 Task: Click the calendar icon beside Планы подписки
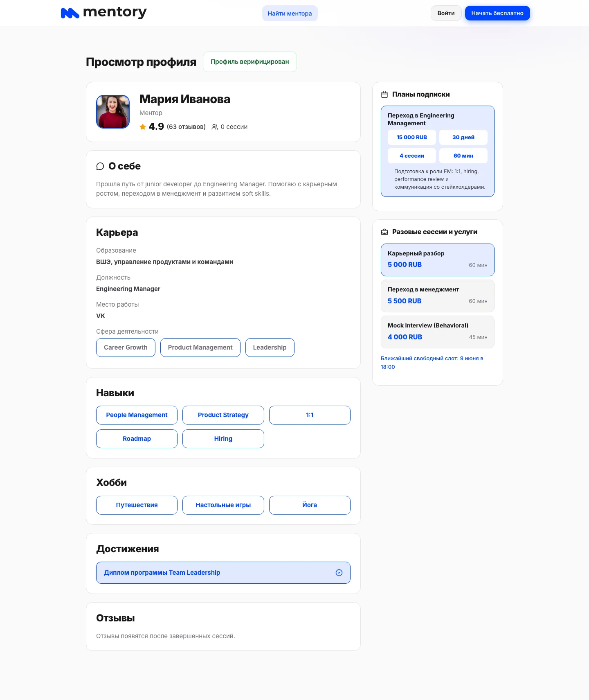(384, 95)
